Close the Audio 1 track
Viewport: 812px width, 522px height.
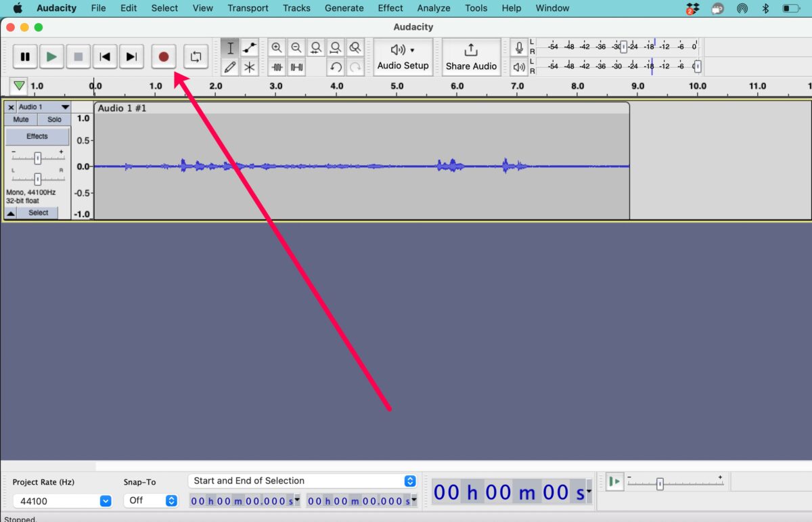(x=11, y=107)
